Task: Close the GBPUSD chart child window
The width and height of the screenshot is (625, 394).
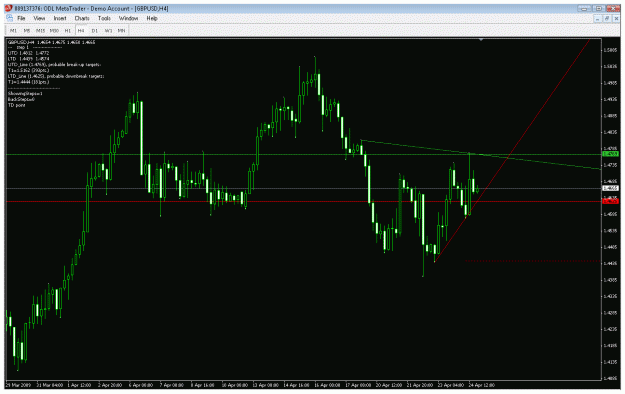Action: click(615, 19)
